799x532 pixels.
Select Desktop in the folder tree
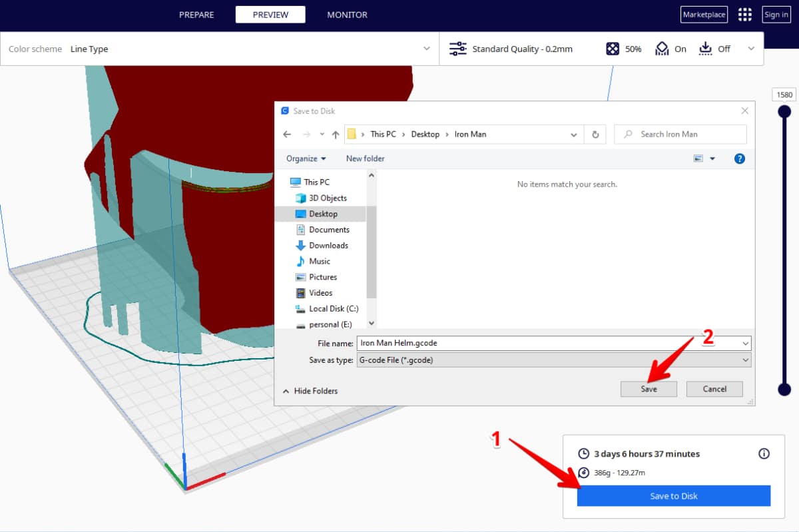323,214
